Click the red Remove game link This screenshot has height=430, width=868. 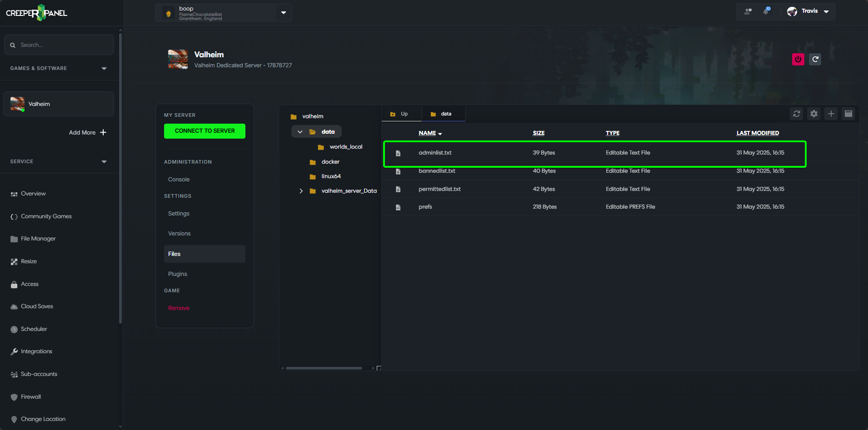[x=179, y=308]
